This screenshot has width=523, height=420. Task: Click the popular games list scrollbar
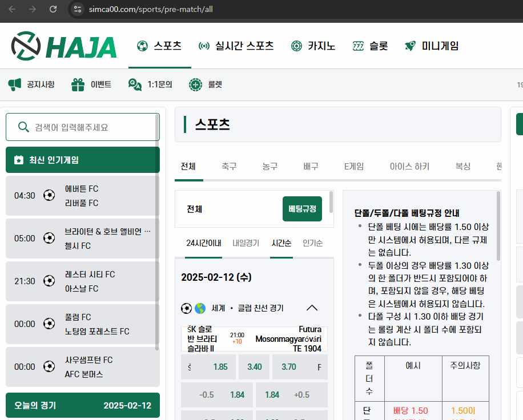[157, 262]
